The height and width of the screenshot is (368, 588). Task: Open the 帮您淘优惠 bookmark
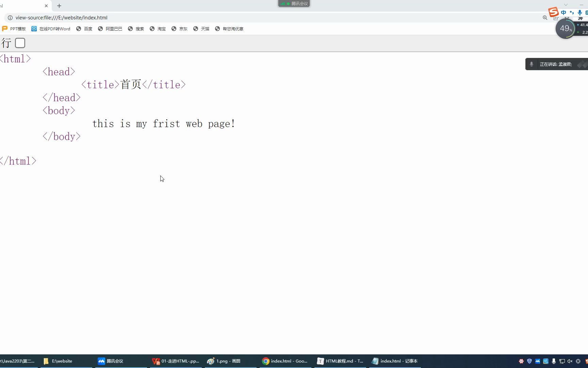pyautogui.click(x=229, y=29)
